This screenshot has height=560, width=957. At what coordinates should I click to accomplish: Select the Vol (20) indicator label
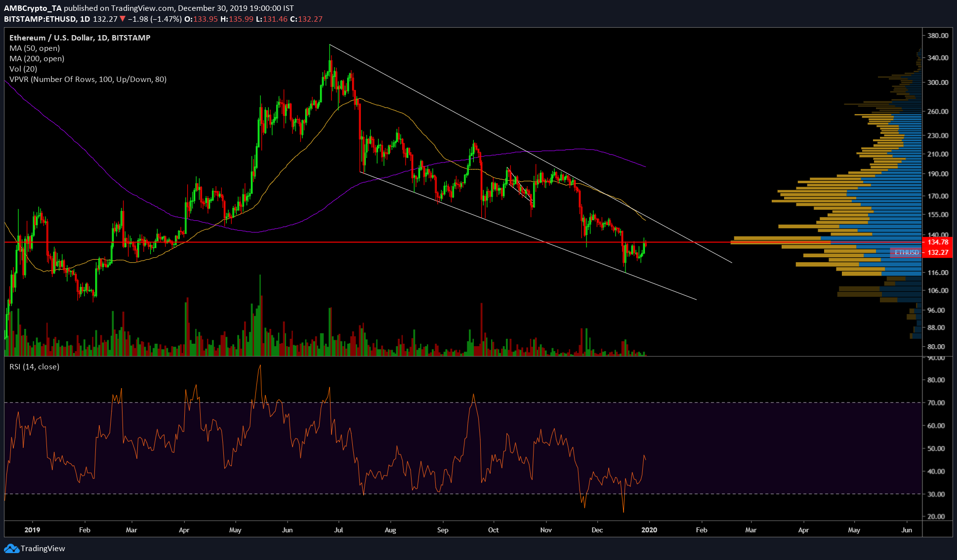[x=23, y=69]
